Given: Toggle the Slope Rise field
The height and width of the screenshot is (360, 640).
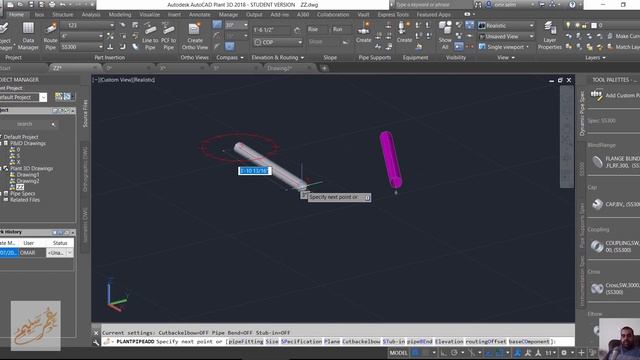Looking at the screenshot, I should (x=317, y=29).
